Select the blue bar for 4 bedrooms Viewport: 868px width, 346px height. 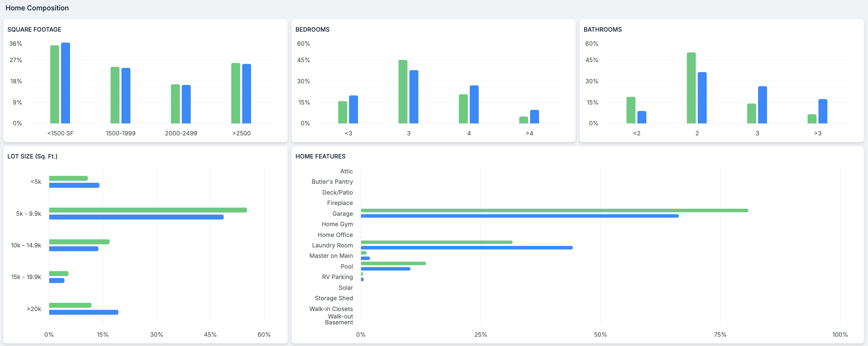(474, 105)
